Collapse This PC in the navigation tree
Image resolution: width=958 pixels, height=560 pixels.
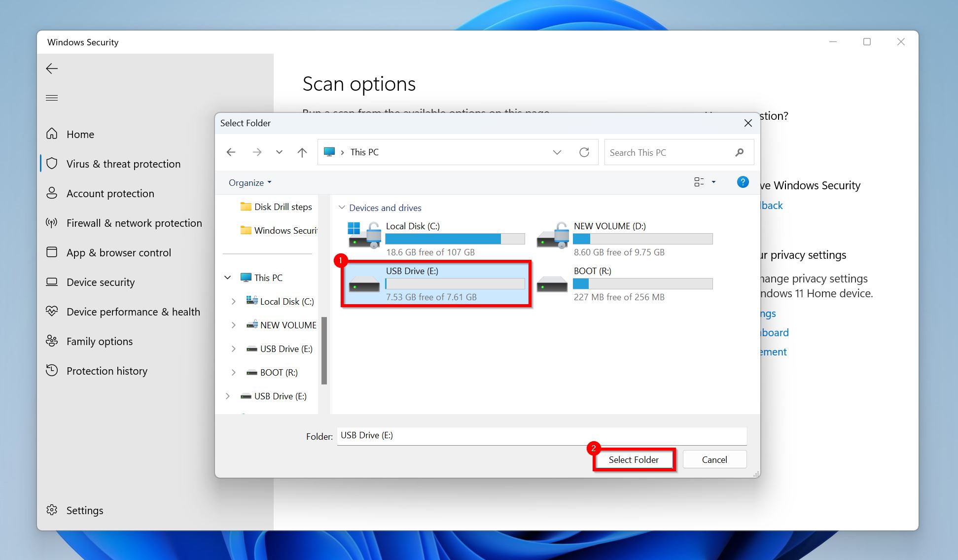click(228, 278)
